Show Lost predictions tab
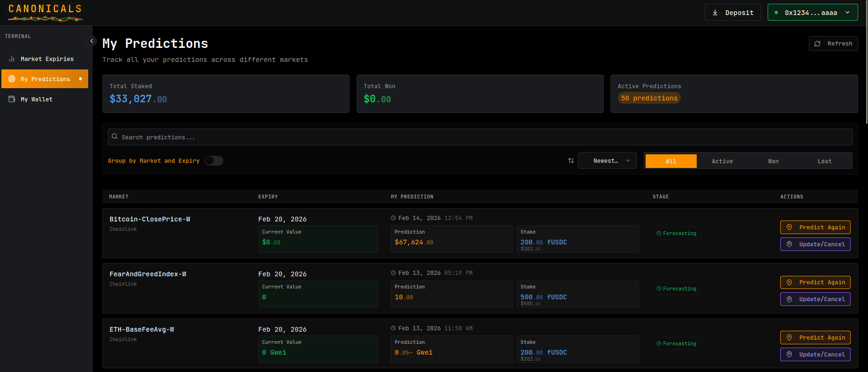 click(824, 161)
